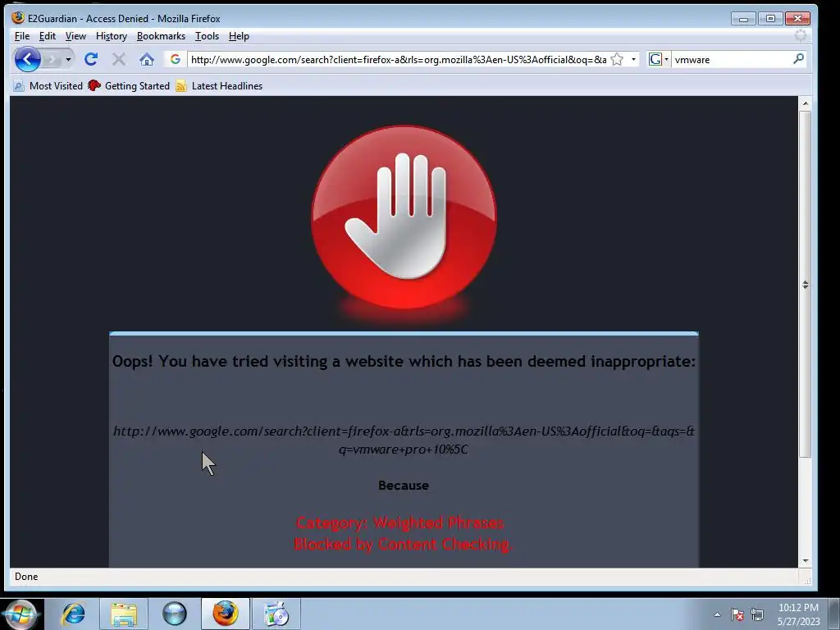Bookmark this page with the star icon

[617, 59]
